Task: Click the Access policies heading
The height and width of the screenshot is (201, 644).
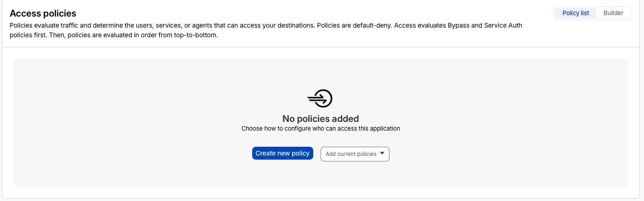Action: 43,13
